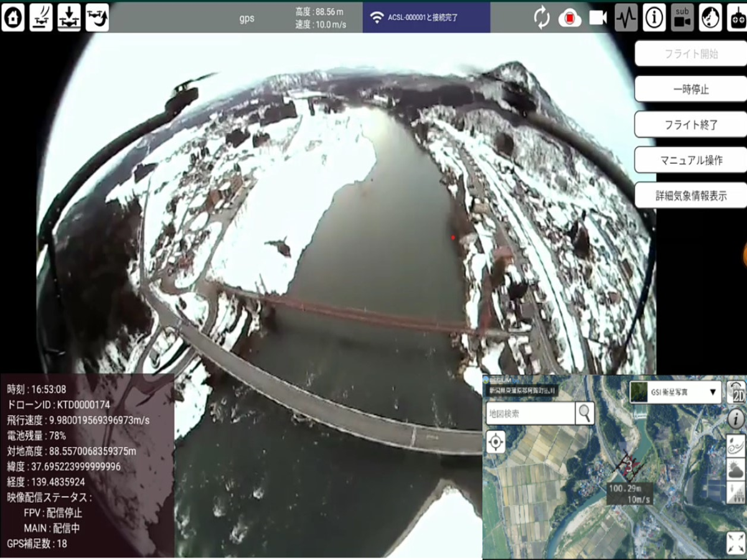747x560 pixels.
Task: Toggle the globe map display
Action: tap(710, 17)
